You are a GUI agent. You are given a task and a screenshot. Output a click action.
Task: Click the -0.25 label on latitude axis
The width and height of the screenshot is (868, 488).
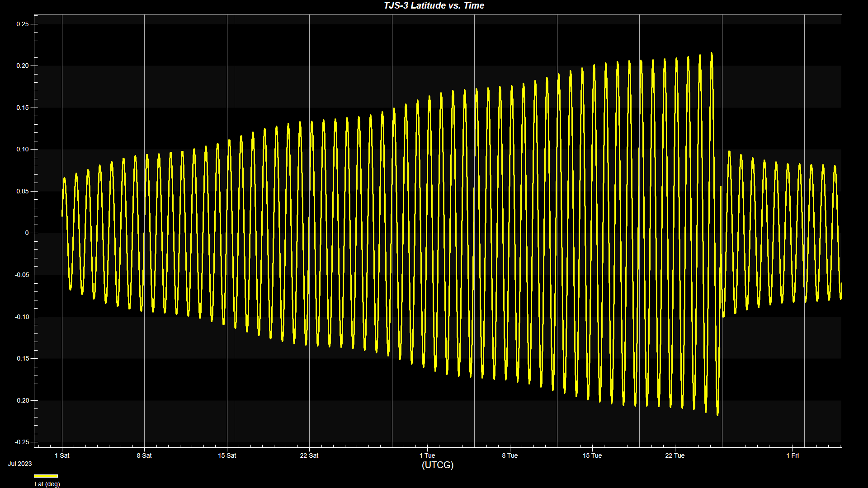pyautogui.click(x=22, y=442)
